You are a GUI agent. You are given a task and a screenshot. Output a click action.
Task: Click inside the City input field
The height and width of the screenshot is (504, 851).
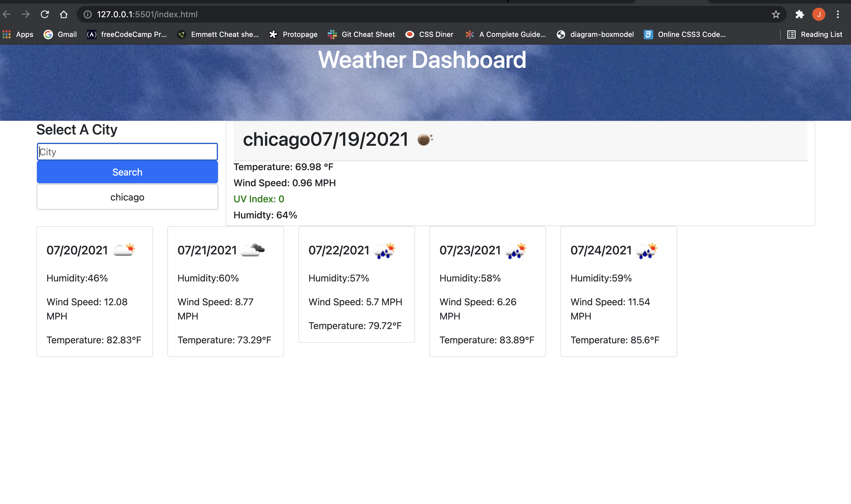[127, 151]
